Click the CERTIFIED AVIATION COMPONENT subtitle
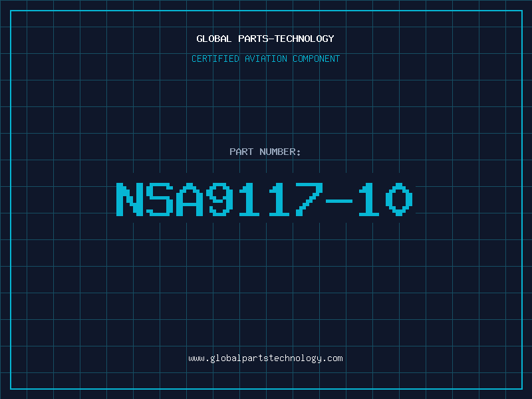 pos(265,59)
